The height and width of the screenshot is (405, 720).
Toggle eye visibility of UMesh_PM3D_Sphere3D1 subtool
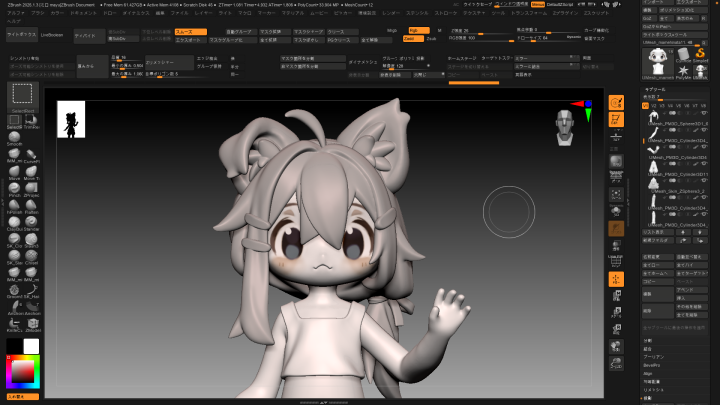pyautogui.click(x=704, y=113)
